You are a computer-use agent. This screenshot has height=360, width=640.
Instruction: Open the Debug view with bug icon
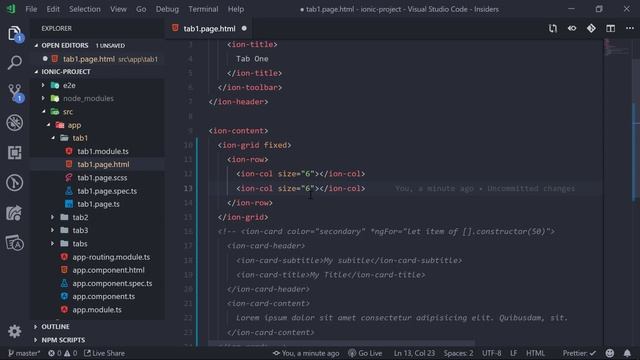[15, 123]
